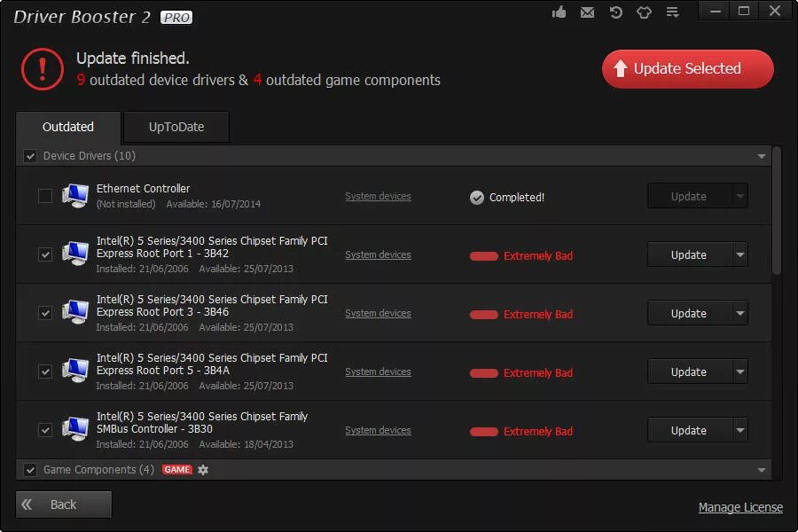Click Update for SMBus Controller - 3B30
This screenshot has height=532, width=798.
click(689, 430)
